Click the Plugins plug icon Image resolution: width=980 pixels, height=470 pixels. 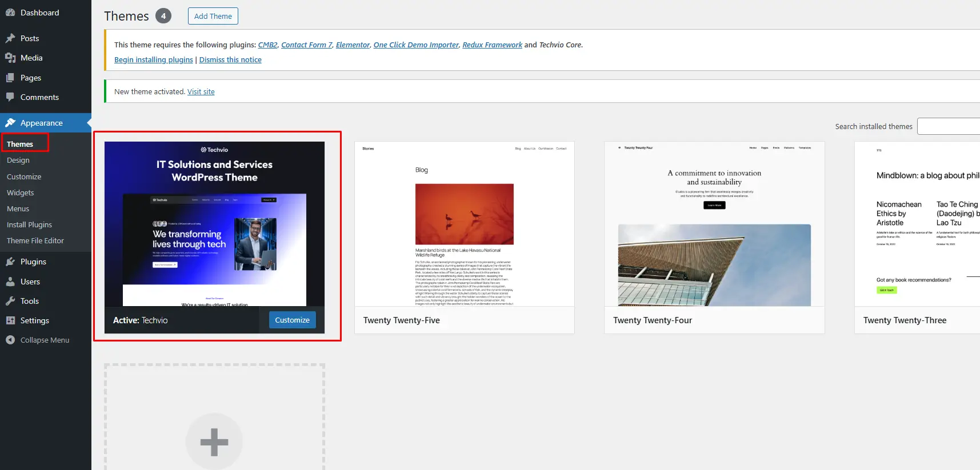10,262
